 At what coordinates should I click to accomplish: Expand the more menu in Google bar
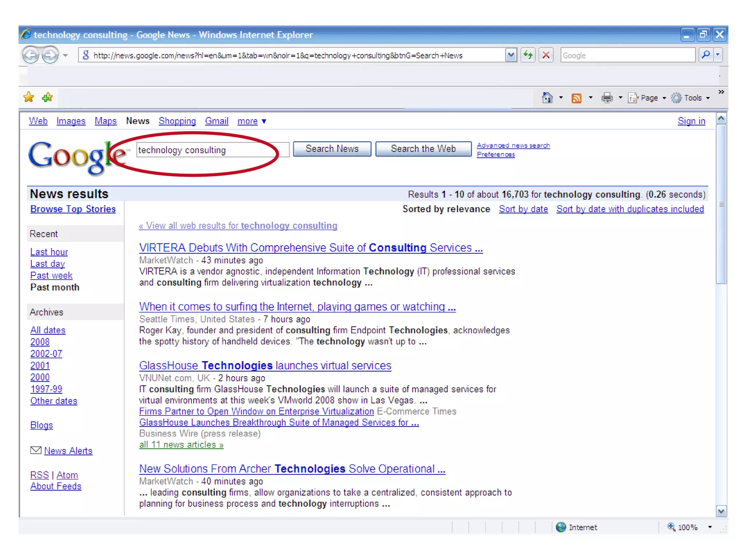point(252,121)
